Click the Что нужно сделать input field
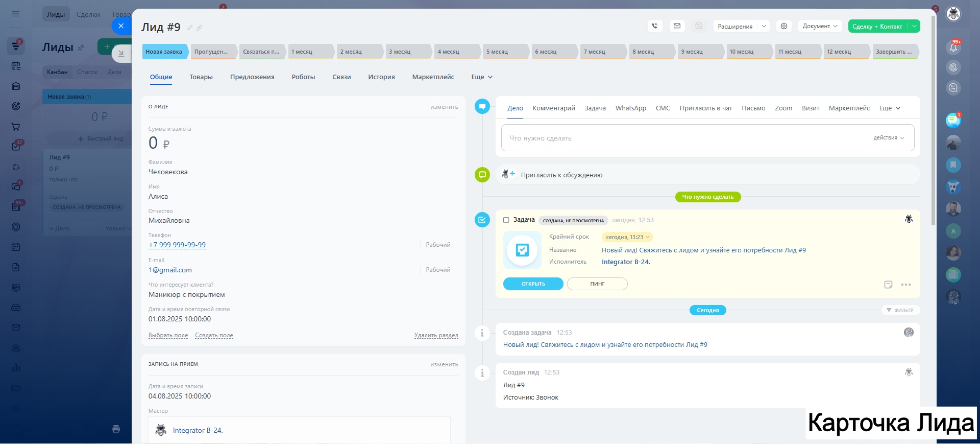Viewport: 980px width, 444px height. (x=684, y=138)
